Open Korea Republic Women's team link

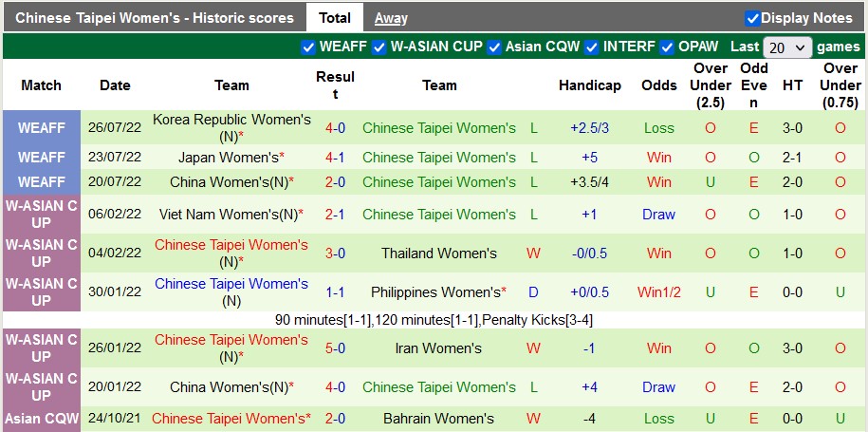click(231, 120)
